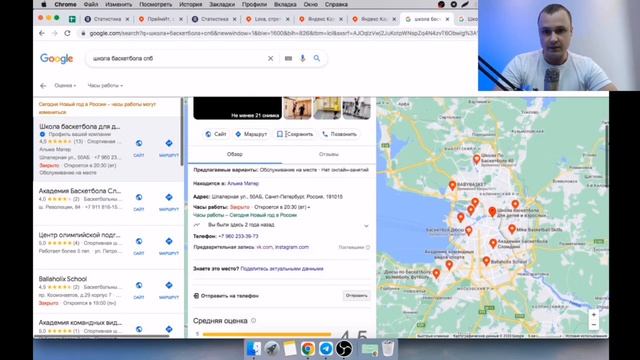Zoom out the map with minus
The width and height of the screenshot is (640, 360).
pos(594,324)
